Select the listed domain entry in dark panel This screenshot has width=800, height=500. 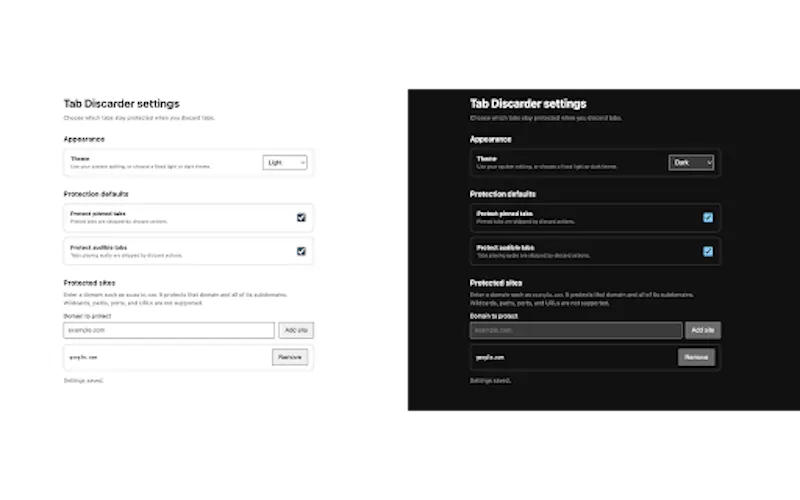[x=490, y=357]
